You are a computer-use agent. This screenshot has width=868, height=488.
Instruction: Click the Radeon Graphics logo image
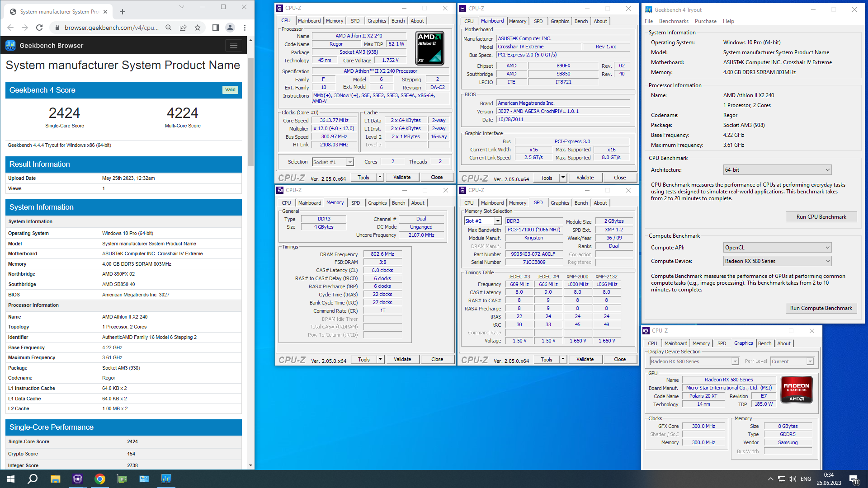pyautogui.click(x=797, y=390)
